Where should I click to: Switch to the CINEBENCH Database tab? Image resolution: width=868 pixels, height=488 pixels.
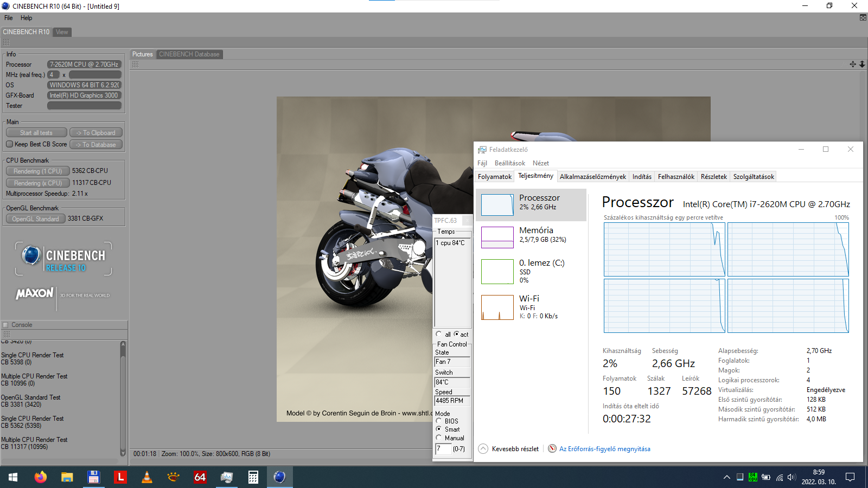189,54
